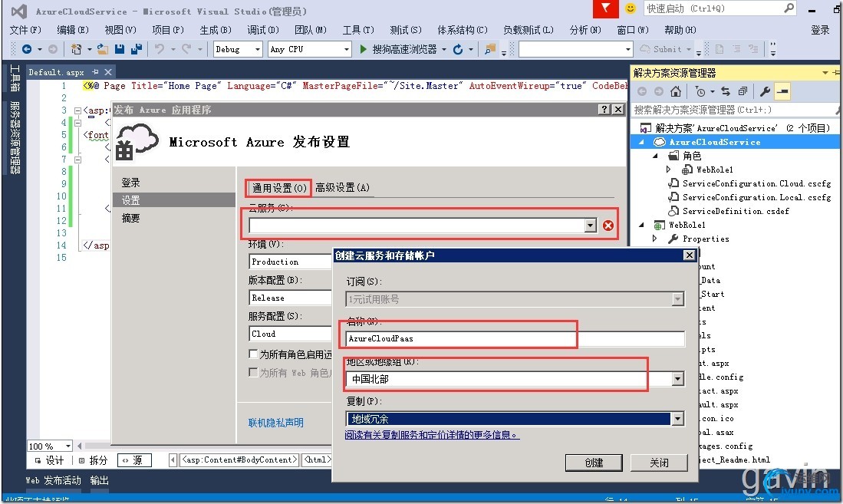843x504 pixels.
Task: Click the Find in Files toolbar icon
Action: pyautogui.click(x=489, y=49)
